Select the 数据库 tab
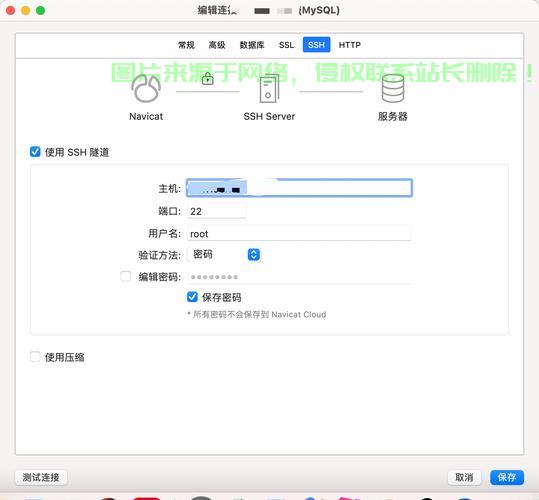The width and height of the screenshot is (539, 500). (x=252, y=45)
